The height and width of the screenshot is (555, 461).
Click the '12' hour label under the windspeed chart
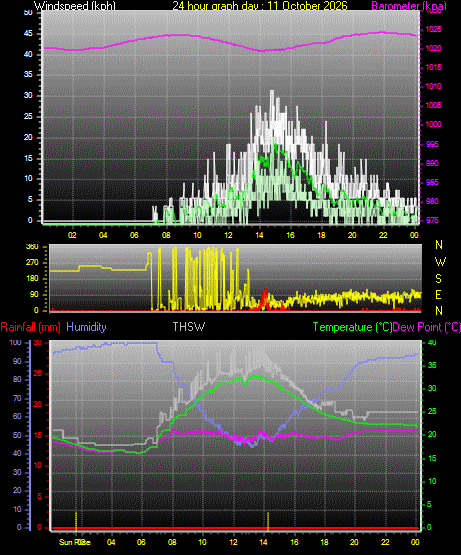[x=228, y=235]
